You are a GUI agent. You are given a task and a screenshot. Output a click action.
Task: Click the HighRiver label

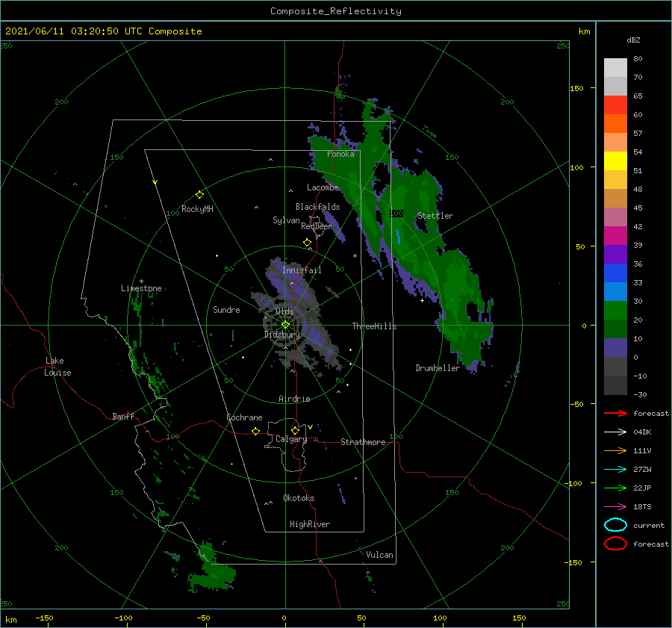[310, 524]
